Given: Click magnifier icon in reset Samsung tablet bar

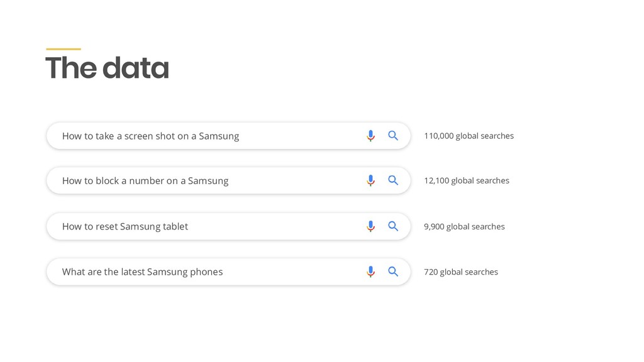Looking at the screenshot, I should (x=393, y=226).
